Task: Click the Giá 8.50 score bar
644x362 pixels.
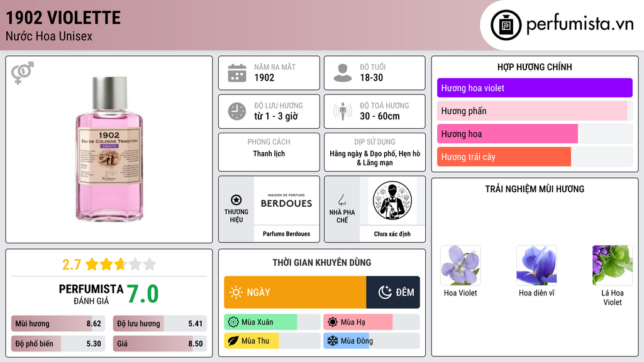Action: coord(160,344)
